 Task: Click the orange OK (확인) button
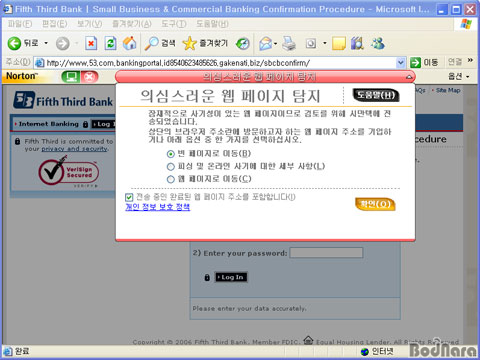click(x=375, y=204)
